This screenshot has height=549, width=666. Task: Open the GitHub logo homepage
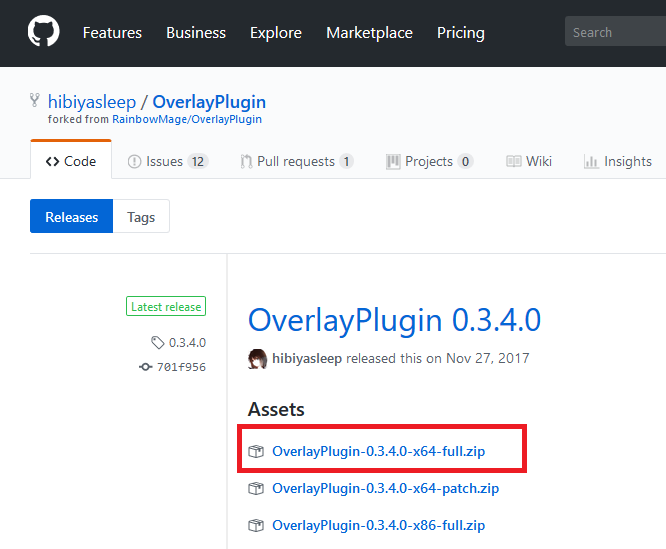(x=43, y=31)
